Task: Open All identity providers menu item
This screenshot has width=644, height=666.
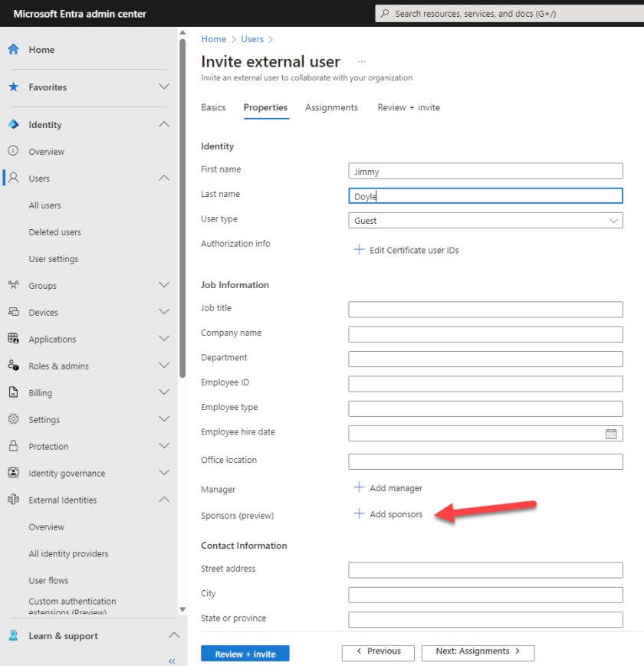Action: [68, 553]
